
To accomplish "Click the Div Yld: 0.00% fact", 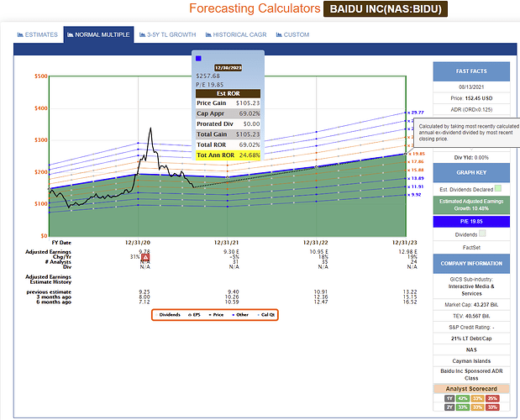I will 471,157.
